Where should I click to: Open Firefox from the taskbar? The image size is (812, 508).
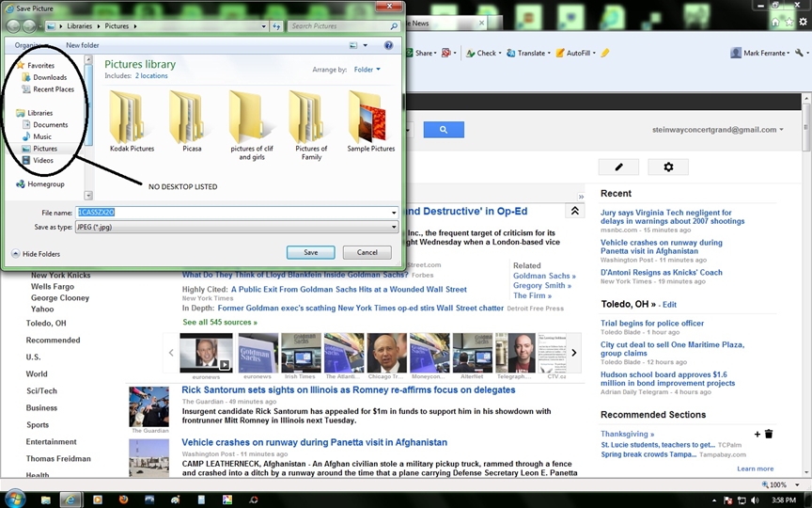click(x=123, y=500)
